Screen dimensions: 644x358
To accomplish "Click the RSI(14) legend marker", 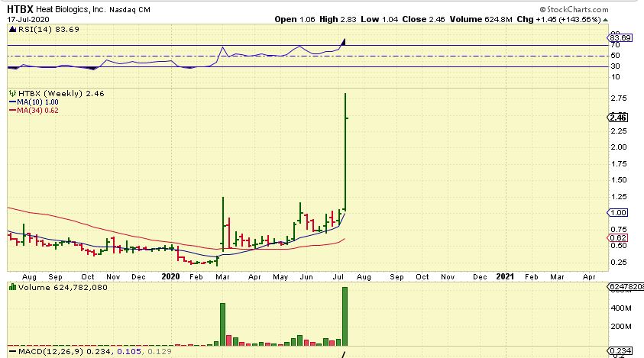I will coord(11,29).
